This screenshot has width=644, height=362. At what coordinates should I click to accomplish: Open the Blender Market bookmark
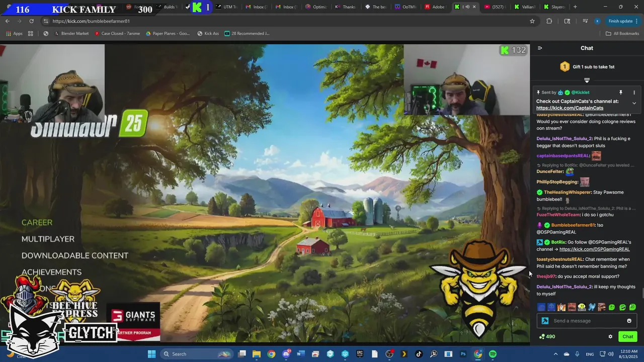71,34
